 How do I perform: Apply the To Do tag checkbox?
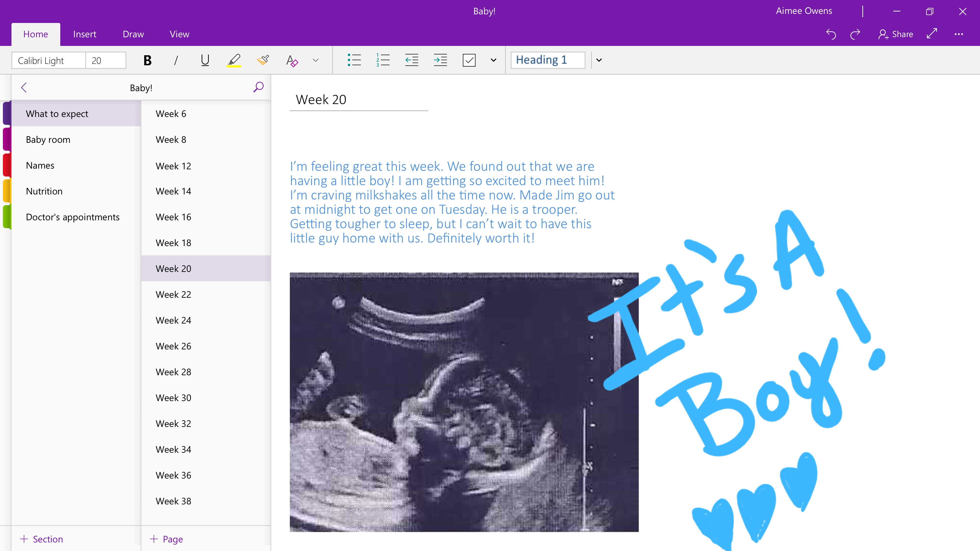pyautogui.click(x=469, y=60)
